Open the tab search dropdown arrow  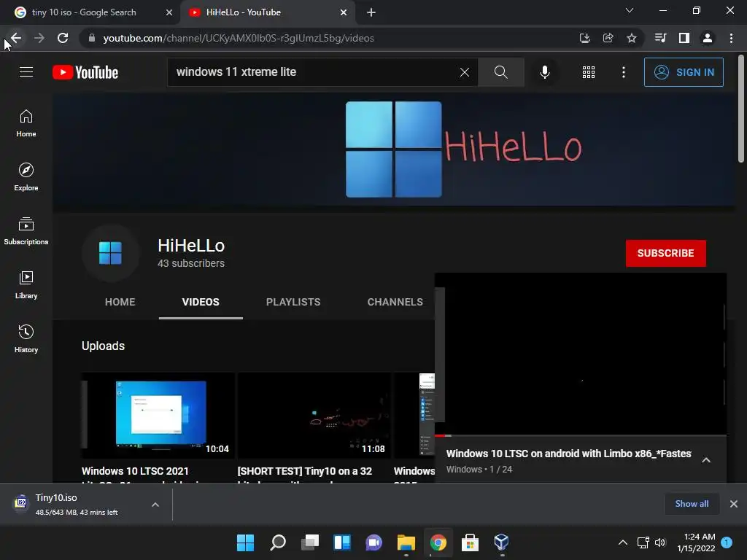coord(630,10)
